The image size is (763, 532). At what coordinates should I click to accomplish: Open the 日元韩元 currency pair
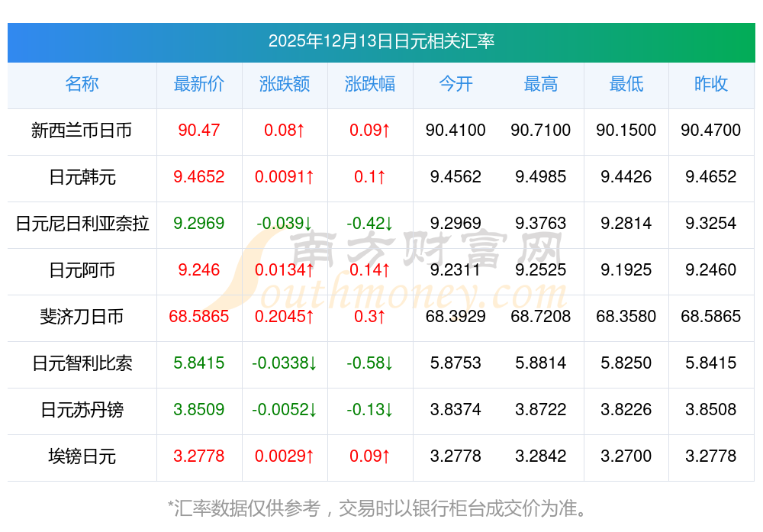click(x=82, y=177)
